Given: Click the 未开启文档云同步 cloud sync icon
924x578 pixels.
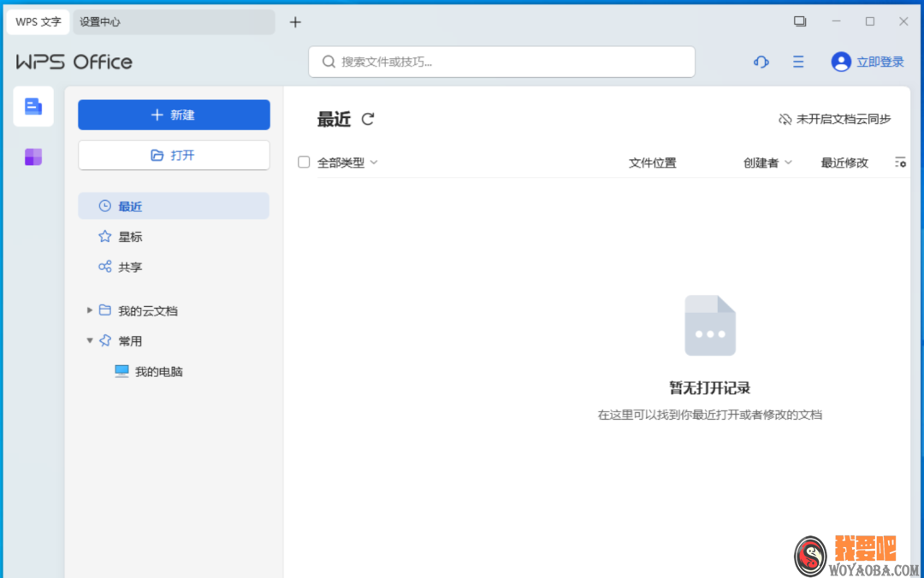Looking at the screenshot, I should pos(786,120).
